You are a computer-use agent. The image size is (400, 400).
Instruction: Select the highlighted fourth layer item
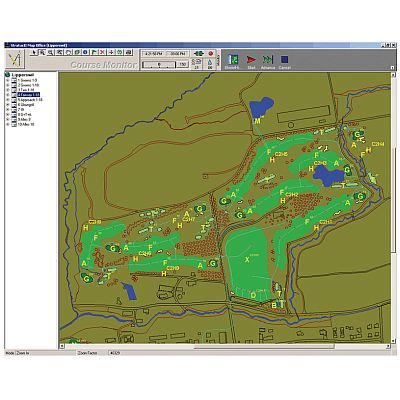coord(29,95)
